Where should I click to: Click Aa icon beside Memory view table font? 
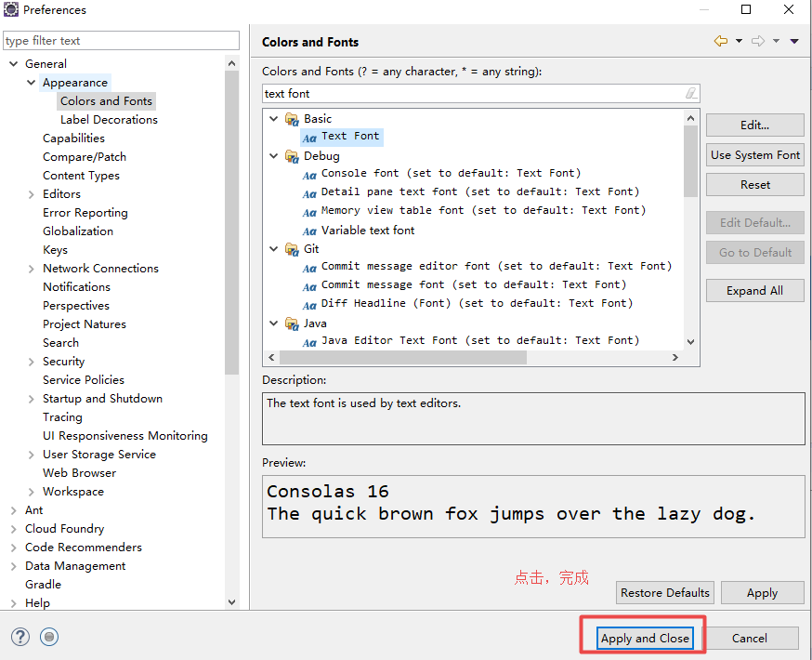pos(309,213)
